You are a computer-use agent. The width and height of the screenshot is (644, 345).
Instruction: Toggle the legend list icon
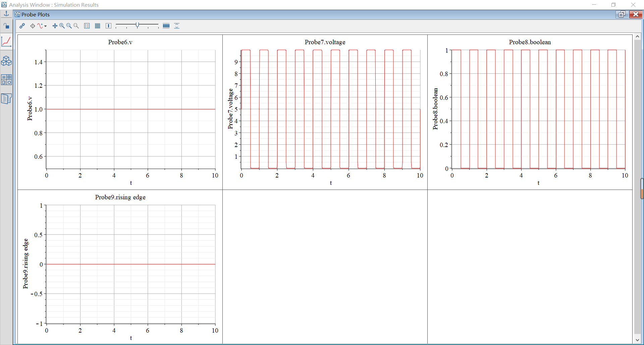coord(87,26)
